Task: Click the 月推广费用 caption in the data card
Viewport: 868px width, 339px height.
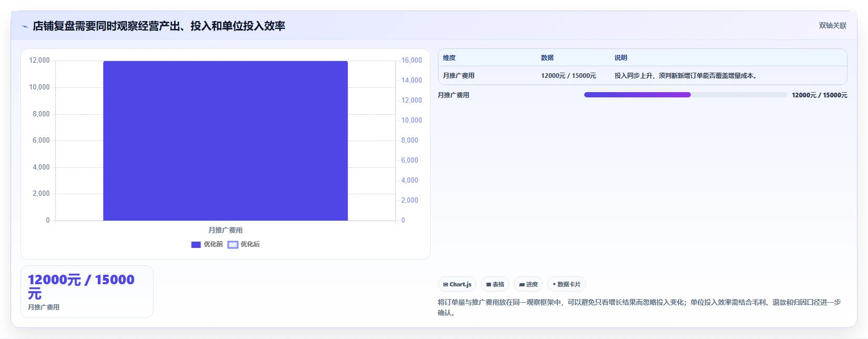Action: tap(44, 307)
